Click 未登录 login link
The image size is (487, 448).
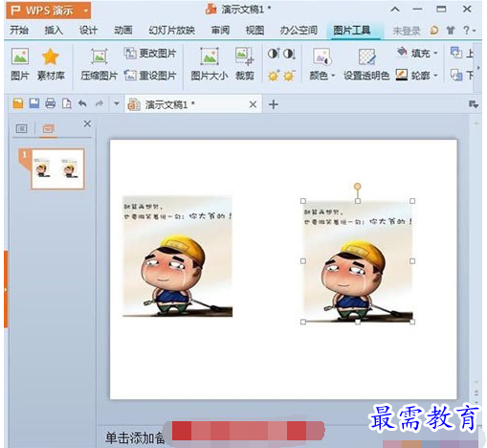pyautogui.click(x=407, y=31)
